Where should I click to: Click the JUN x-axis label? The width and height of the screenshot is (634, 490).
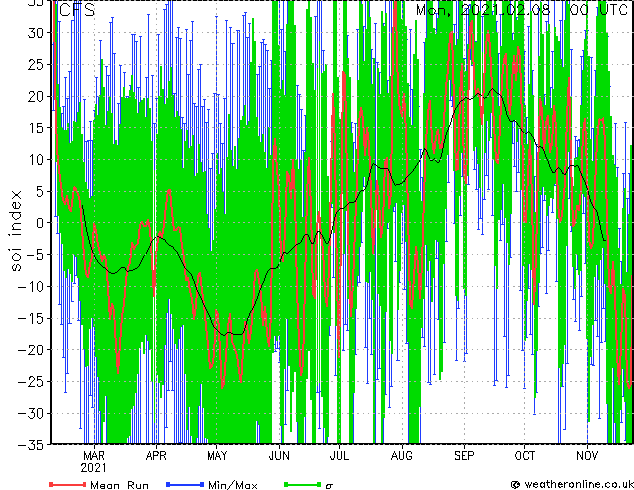279,456
